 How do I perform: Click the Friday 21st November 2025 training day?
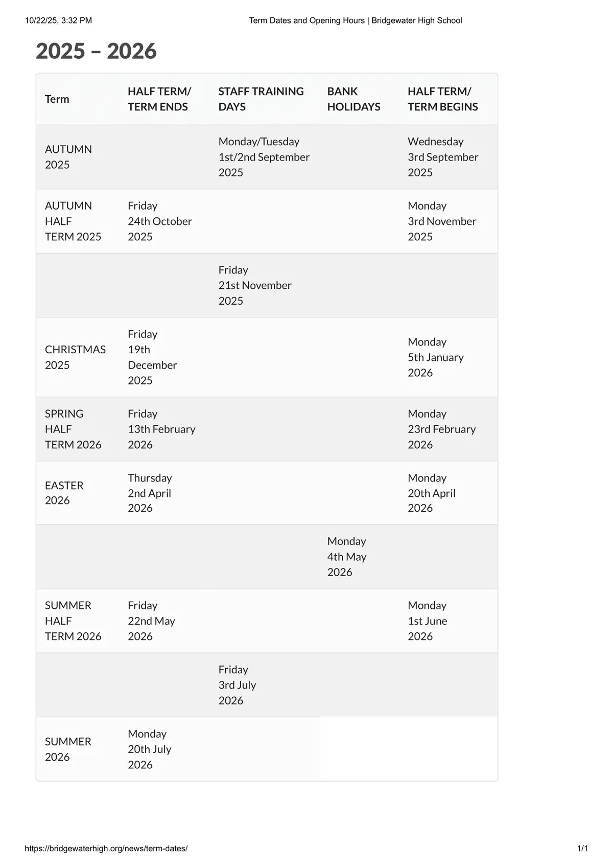(x=255, y=285)
